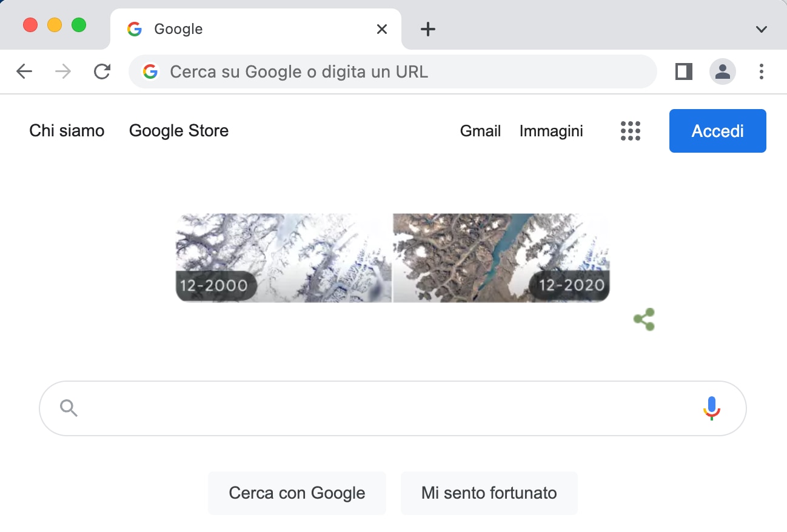Open the Chrome profile avatar icon
Viewport: 787px width, 532px height.
point(723,72)
